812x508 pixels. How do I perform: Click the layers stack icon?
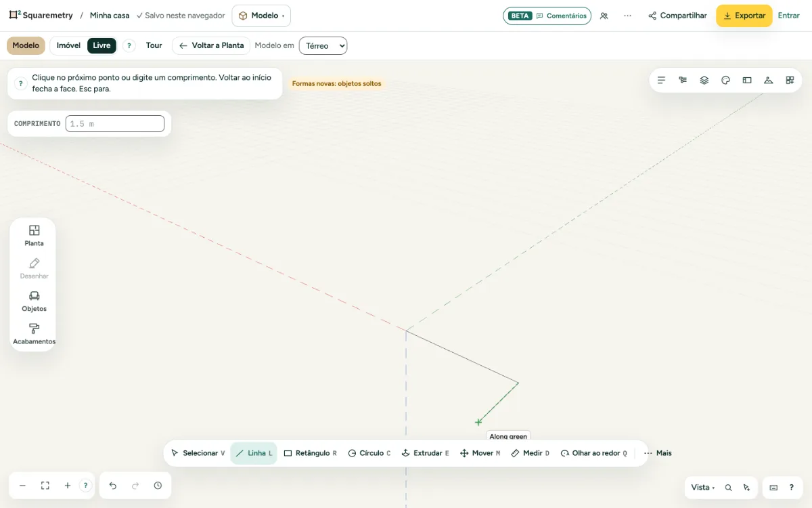pos(704,80)
